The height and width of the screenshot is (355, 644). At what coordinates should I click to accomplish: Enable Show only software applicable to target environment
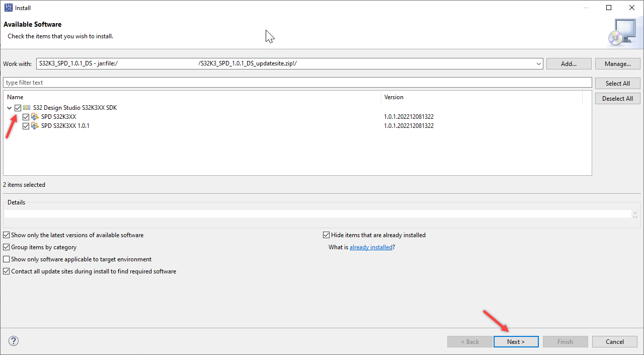click(7, 259)
